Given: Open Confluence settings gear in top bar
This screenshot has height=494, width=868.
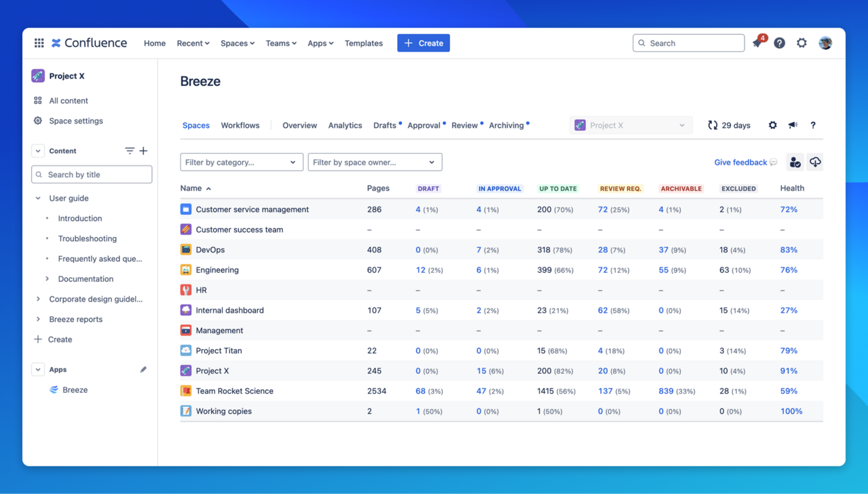Looking at the screenshot, I should [x=802, y=43].
